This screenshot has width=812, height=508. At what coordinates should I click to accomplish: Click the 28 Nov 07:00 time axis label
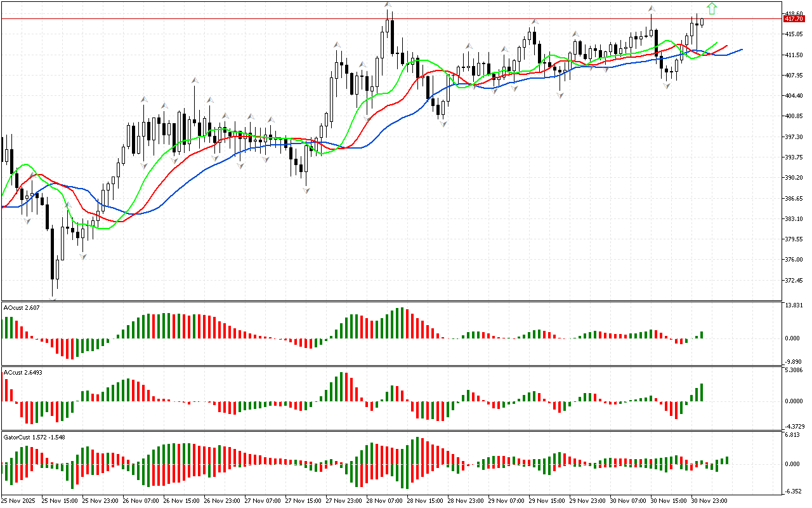tap(384, 500)
